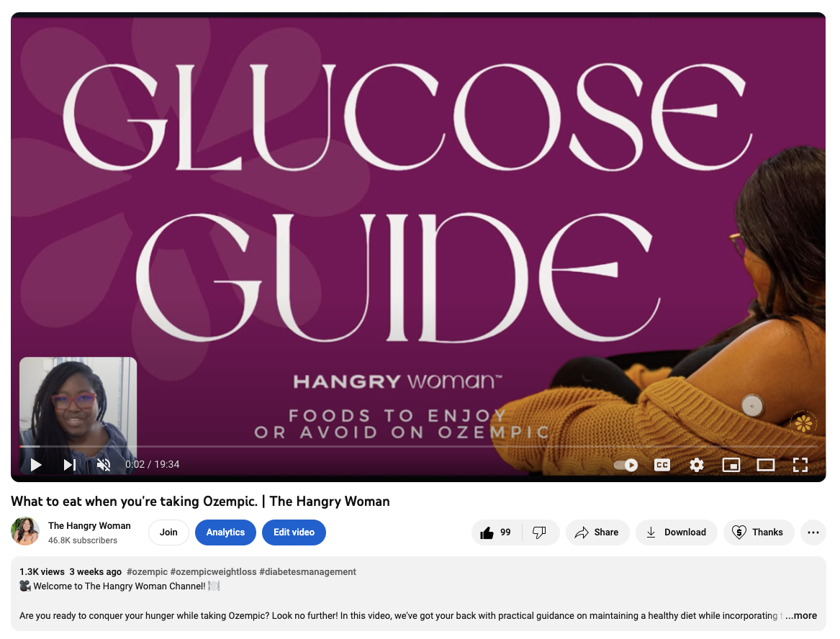Open the #ozempicweightloss hashtag link
The height and width of the screenshot is (639, 840).
[x=213, y=571]
